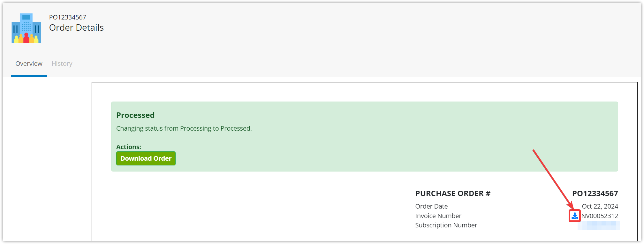Click PO12334567 above the Order Details title

[67, 17]
